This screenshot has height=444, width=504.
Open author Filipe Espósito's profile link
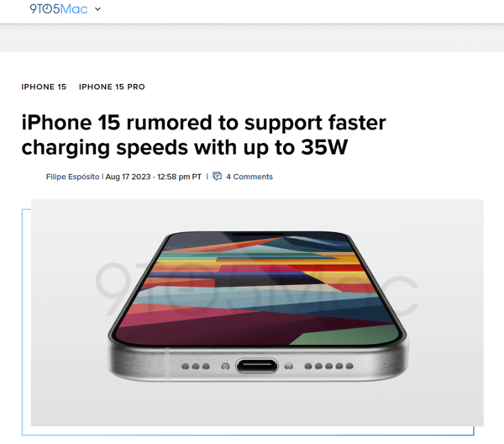72,177
